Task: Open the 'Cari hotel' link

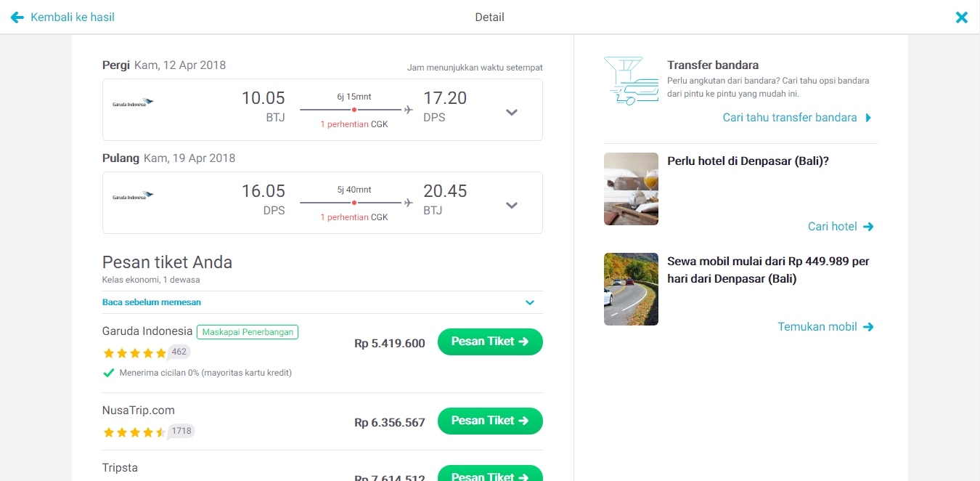Action: tap(840, 227)
